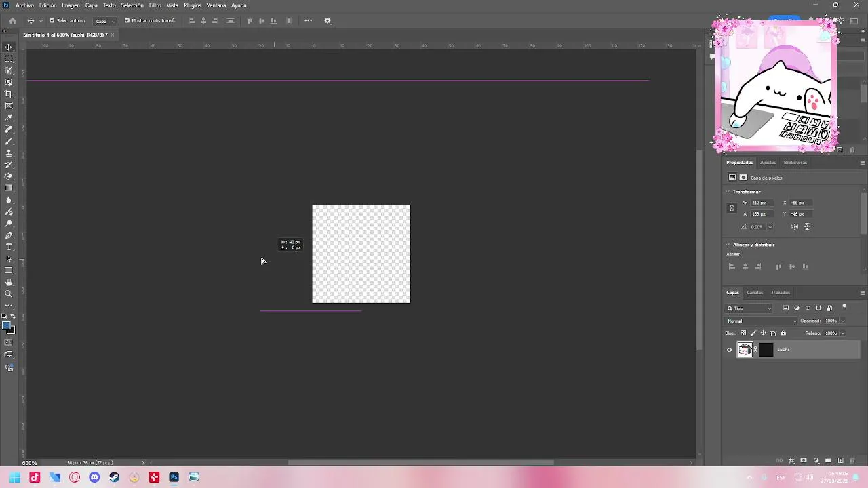Open the rotation angle dropdown
This screenshot has width=868, height=488.
(770, 227)
